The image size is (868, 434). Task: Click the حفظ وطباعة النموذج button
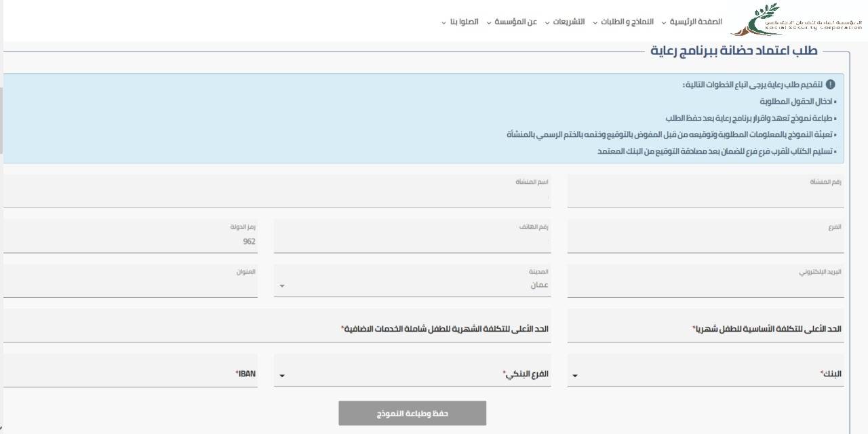[412, 412]
